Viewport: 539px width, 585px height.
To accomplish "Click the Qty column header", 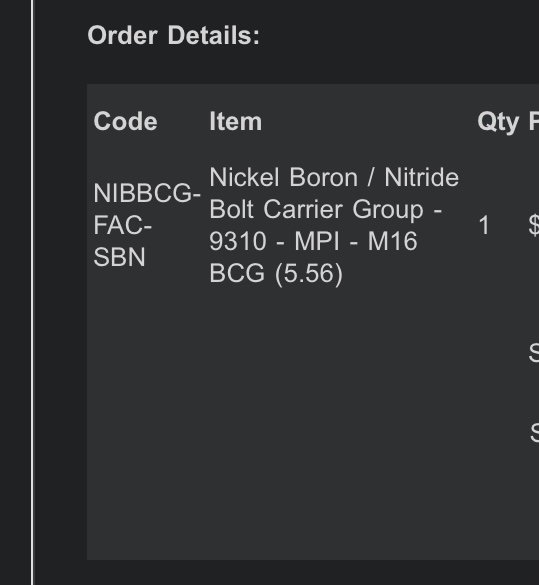I will click(x=498, y=122).
